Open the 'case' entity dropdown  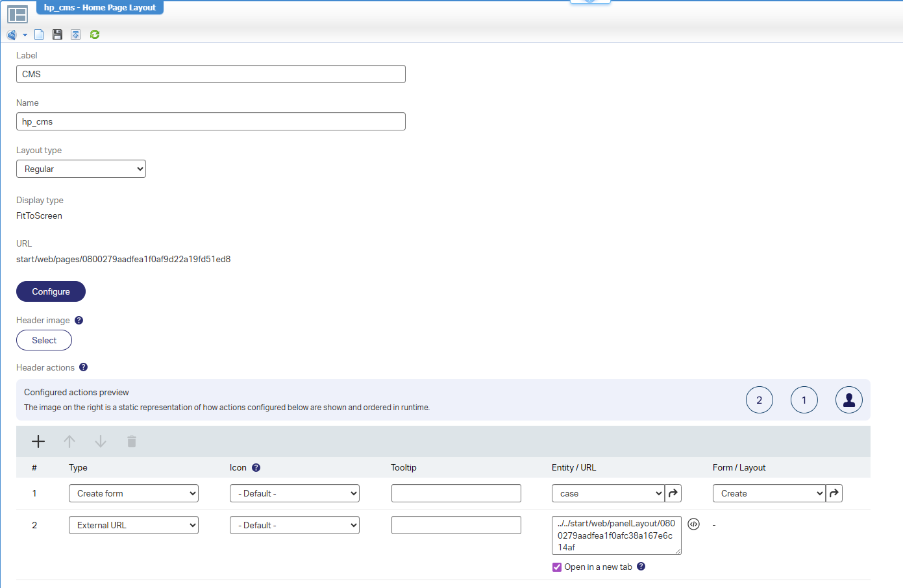click(x=608, y=493)
